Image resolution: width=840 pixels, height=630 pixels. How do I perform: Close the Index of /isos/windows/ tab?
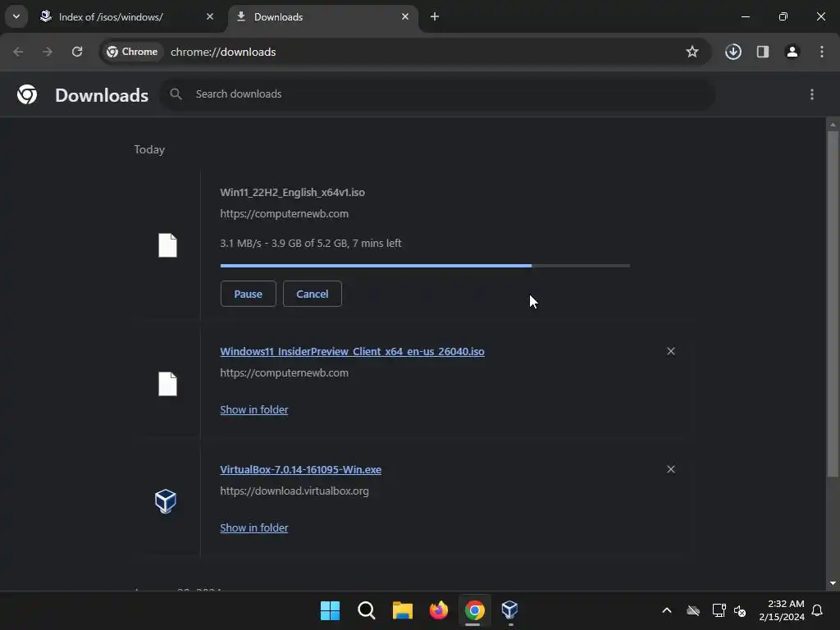click(210, 16)
